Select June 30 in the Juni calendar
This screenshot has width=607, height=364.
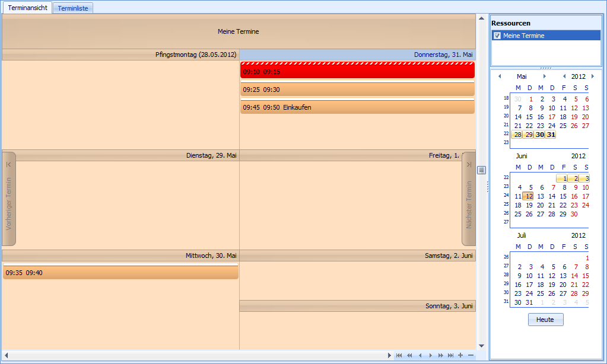tap(574, 214)
